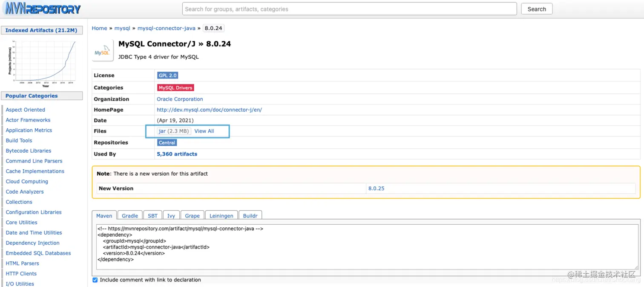Open mysql-connector-java breadcrumb link
Image resolution: width=644 pixels, height=287 pixels.
pos(166,28)
